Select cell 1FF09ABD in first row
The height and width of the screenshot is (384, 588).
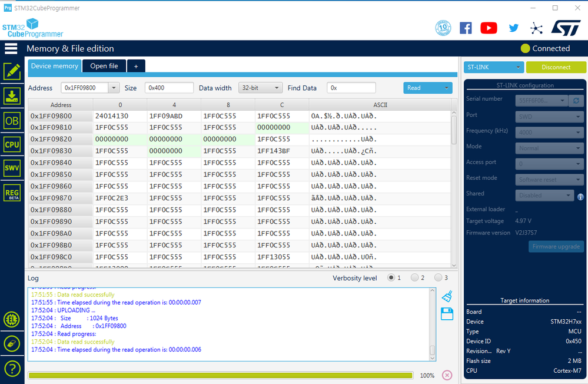click(x=174, y=116)
